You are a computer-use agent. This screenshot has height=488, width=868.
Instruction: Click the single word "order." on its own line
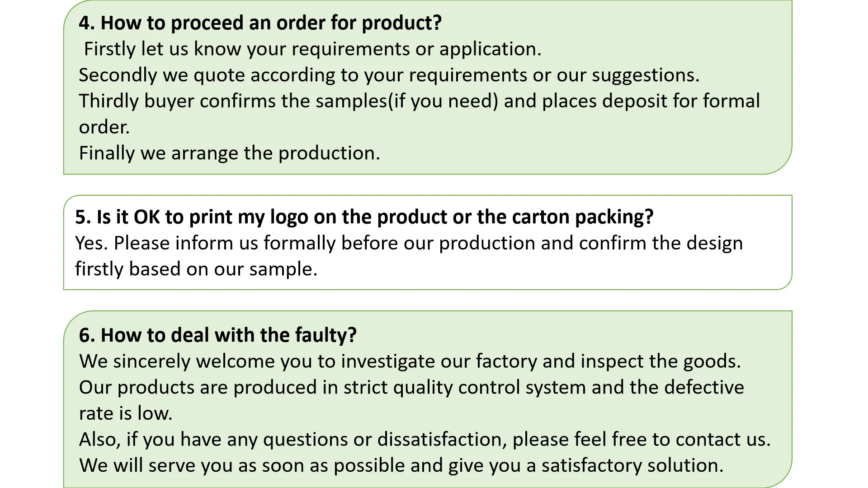coord(104,127)
